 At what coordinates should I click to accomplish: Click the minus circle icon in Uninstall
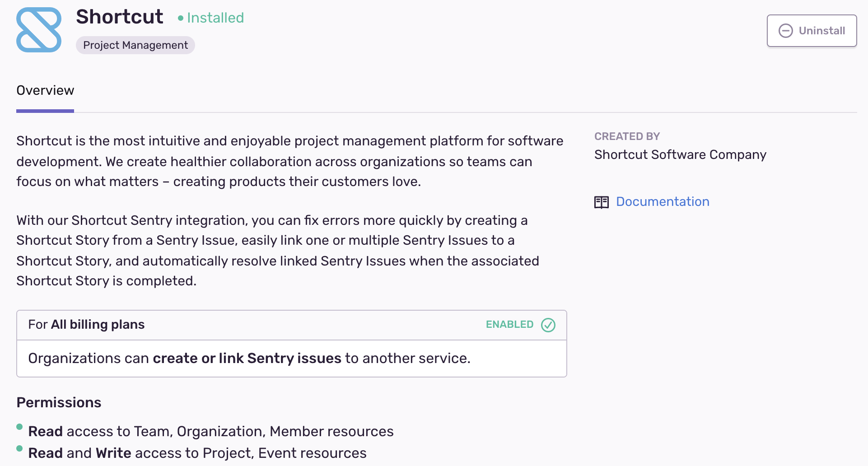click(x=785, y=31)
